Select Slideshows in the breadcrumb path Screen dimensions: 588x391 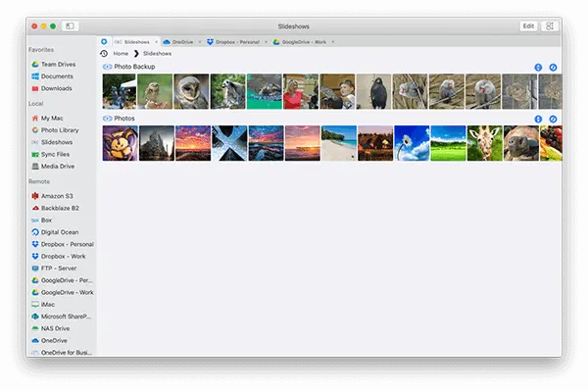(157, 54)
